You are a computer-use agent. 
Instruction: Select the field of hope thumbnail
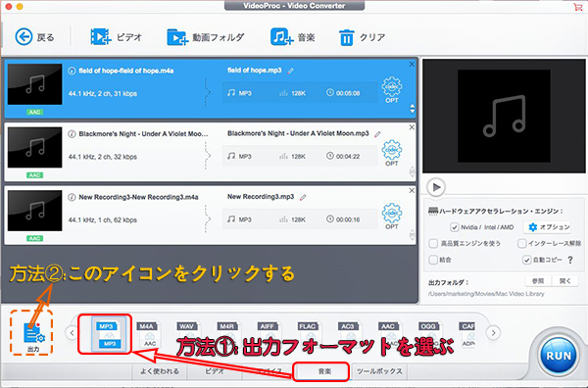(x=35, y=84)
